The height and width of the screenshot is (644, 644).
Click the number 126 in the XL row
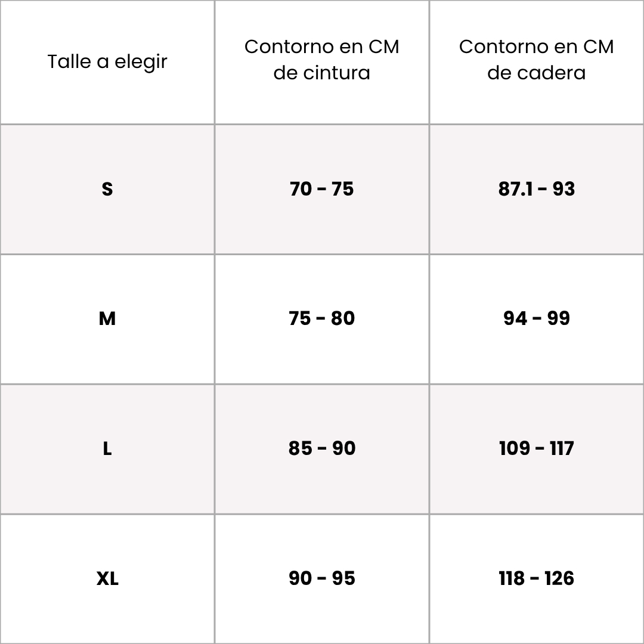click(559, 578)
